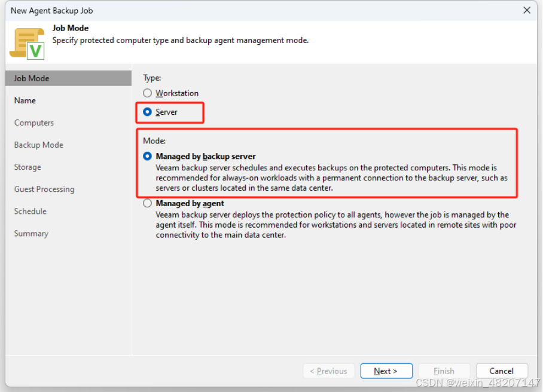Click the 'Job Mode' heading text

tap(71, 28)
